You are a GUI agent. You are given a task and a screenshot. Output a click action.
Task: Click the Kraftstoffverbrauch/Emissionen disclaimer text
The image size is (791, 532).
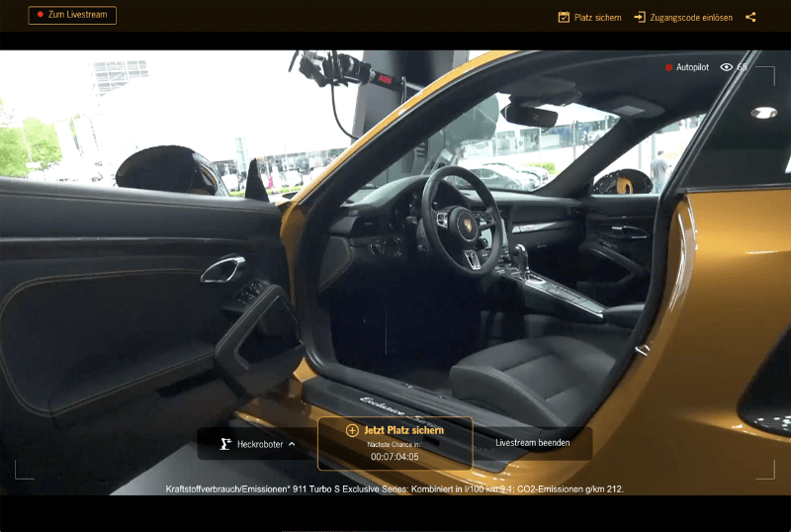(x=395, y=489)
